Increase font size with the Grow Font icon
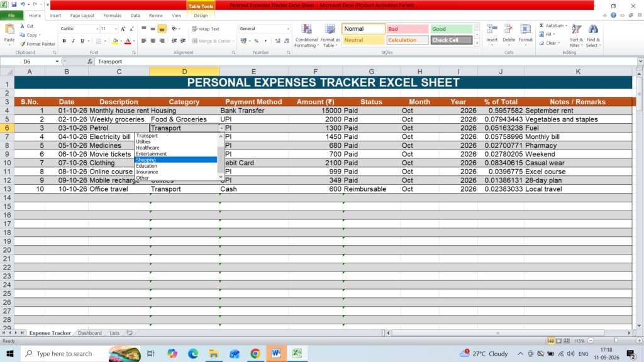 [123, 29]
